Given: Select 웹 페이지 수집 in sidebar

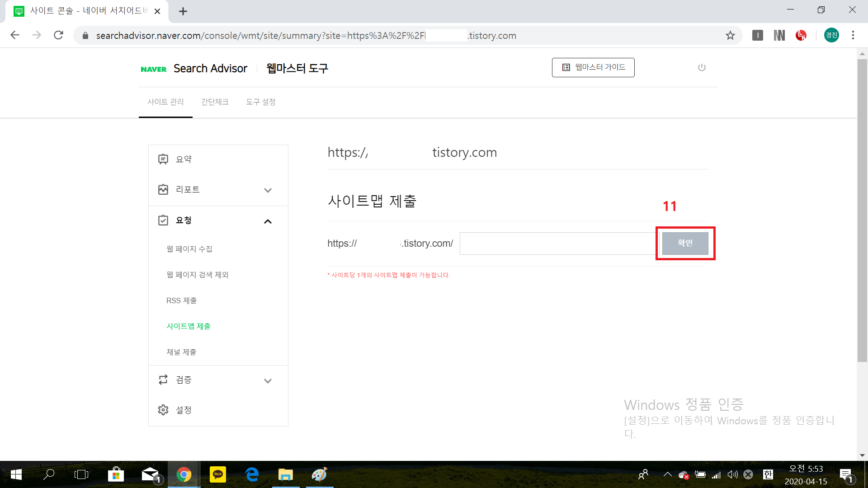Looking at the screenshot, I should (x=189, y=249).
